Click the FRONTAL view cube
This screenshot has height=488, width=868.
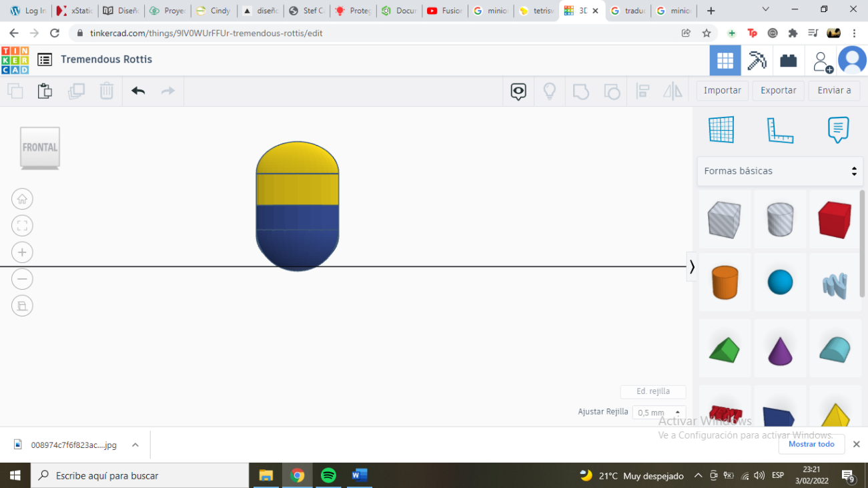40,148
